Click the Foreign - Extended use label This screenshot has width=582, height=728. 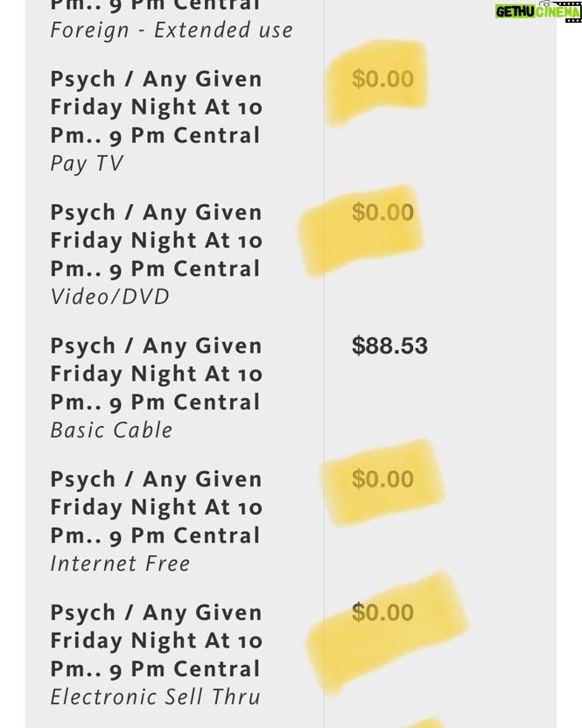172,30
